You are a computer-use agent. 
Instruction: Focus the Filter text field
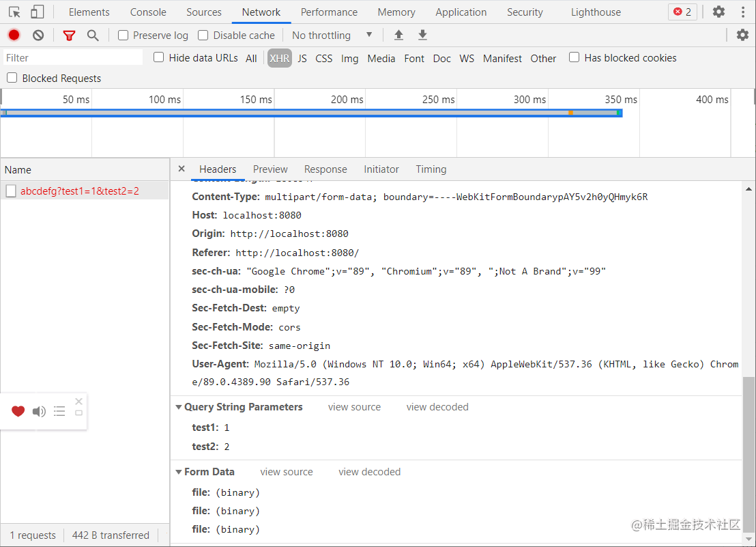(x=73, y=57)
